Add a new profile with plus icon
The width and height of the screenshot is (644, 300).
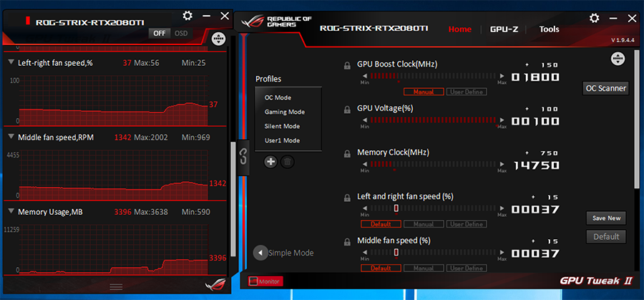click(270, 162)
